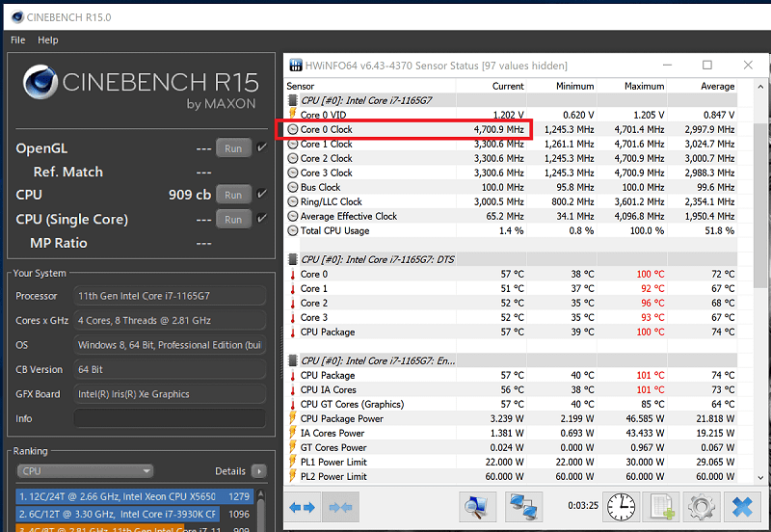Image resolution: width=771 pixels, height=532 pixels.
Task: Click HWiNFO64 title bar app icon
Action: [296, 66]
